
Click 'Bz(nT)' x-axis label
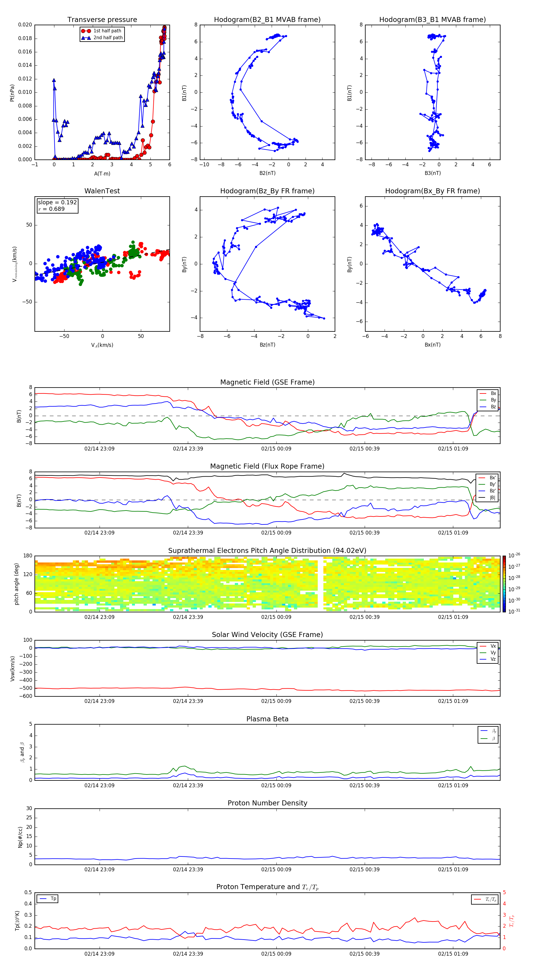[267, 345]
